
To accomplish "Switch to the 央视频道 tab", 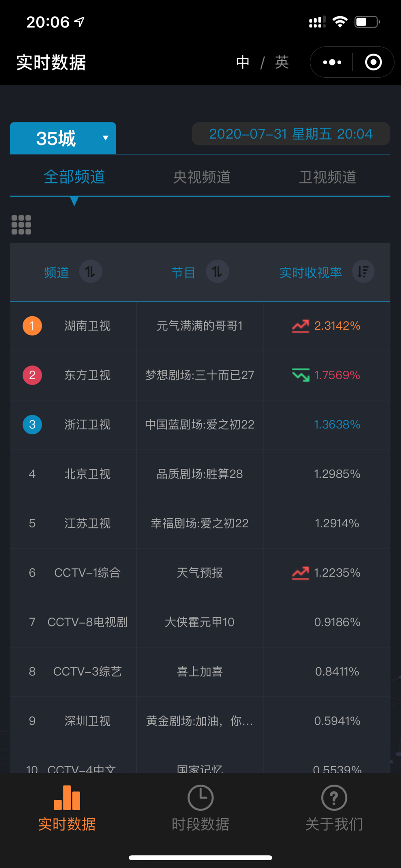I will 202,177.
